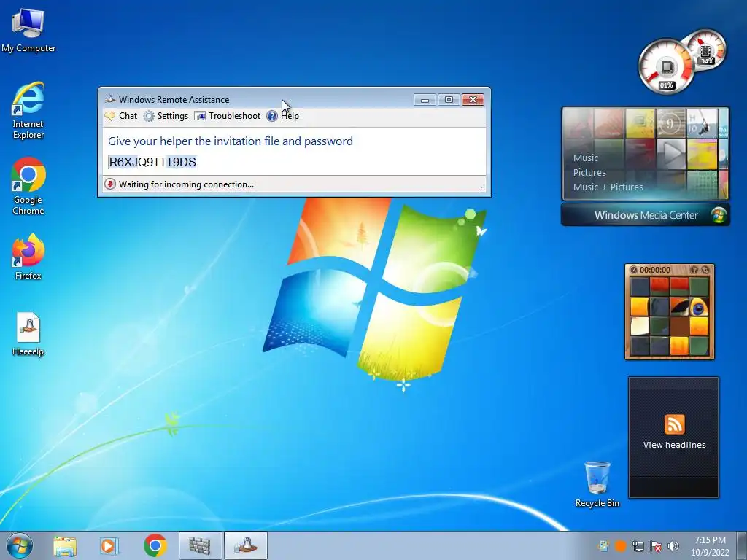This screenshot has width=747, height=560.
Task: Close the Windows Remote Assistance window
Action: (x=473, y=99)
